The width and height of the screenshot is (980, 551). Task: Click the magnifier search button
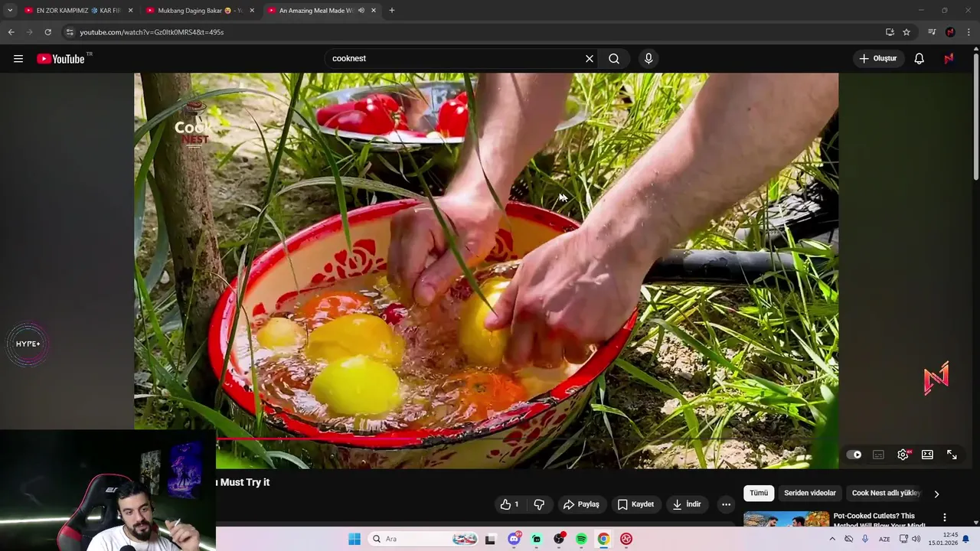pyautogui.click(x=614, y=59)
